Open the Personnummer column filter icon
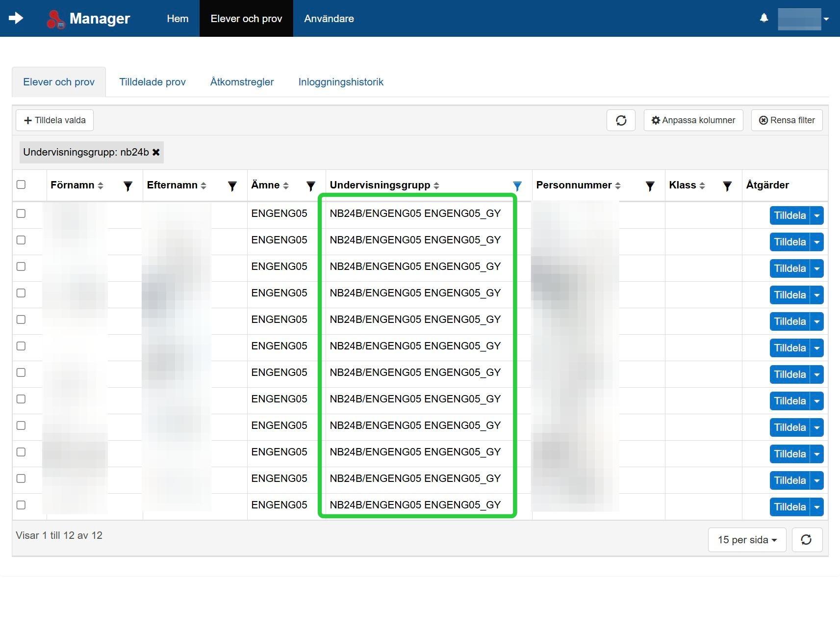This screenshot has height=636, width=840. 650,186
